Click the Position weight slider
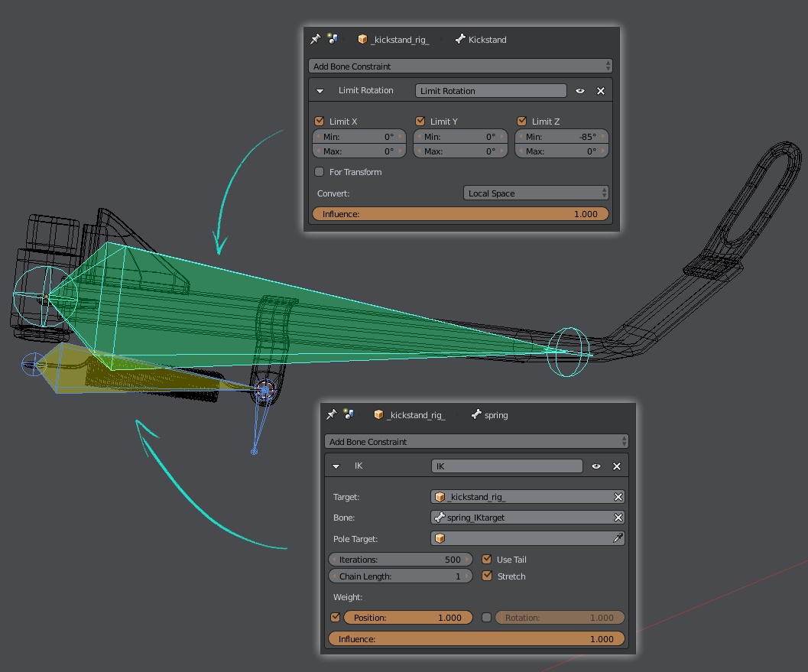This screenshot has height=672, width=808. coord(408,618)
